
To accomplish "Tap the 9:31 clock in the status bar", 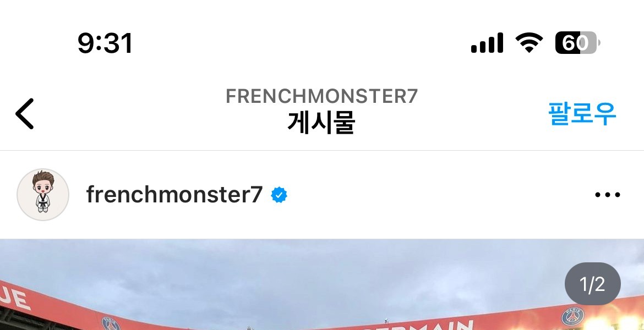I will (105, 43).
